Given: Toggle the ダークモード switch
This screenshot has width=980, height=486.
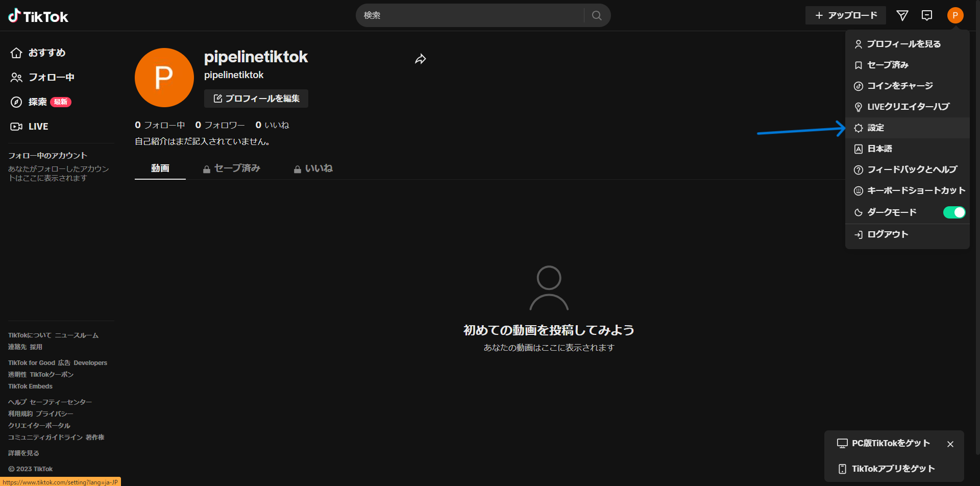Looking at the screenshot, I should [954, 212].
